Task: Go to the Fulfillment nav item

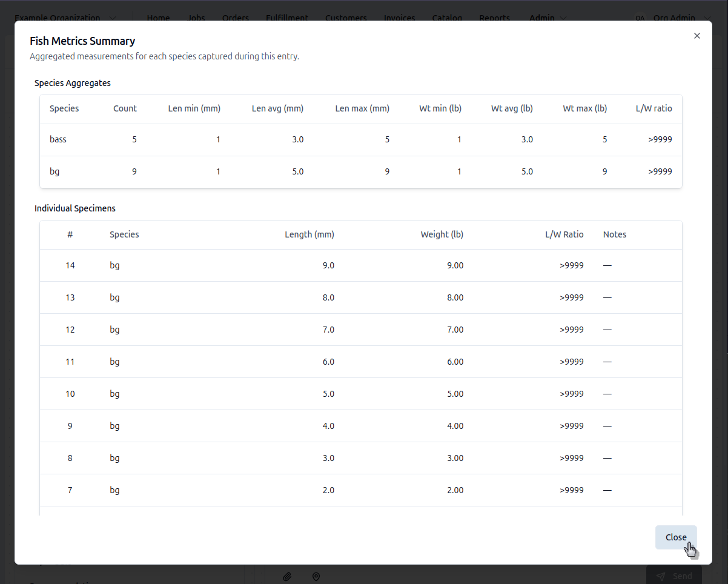Action: point(287,18)
